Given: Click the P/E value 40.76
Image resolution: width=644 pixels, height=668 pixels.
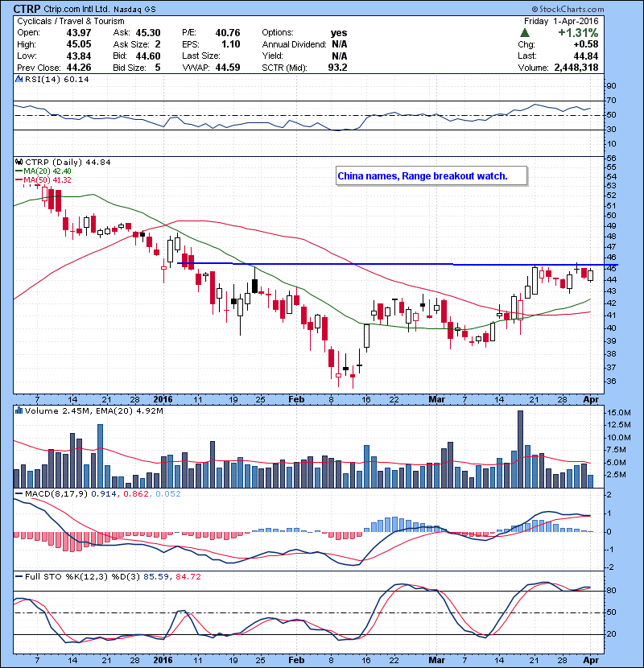Looking at the screenshot, I should 228,33.
